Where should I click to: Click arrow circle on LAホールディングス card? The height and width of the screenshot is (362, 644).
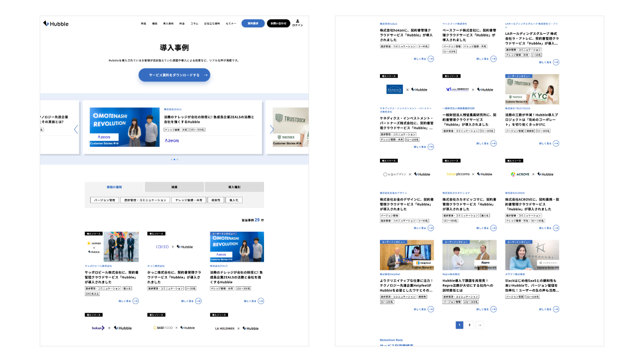pyautogui.click(x=556, y=62)
